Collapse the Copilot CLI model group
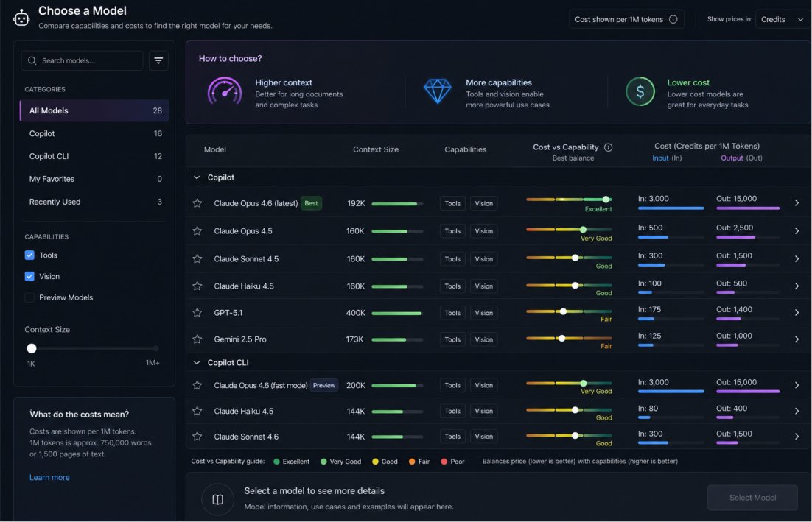812x522 pixels. click(197, 363)
